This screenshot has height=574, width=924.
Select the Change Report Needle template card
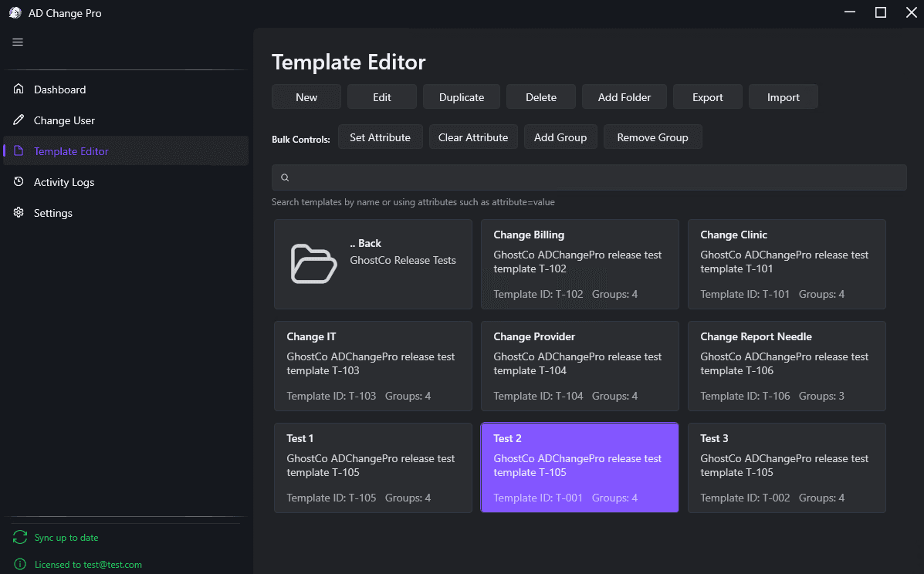click(x=787, y=366)
